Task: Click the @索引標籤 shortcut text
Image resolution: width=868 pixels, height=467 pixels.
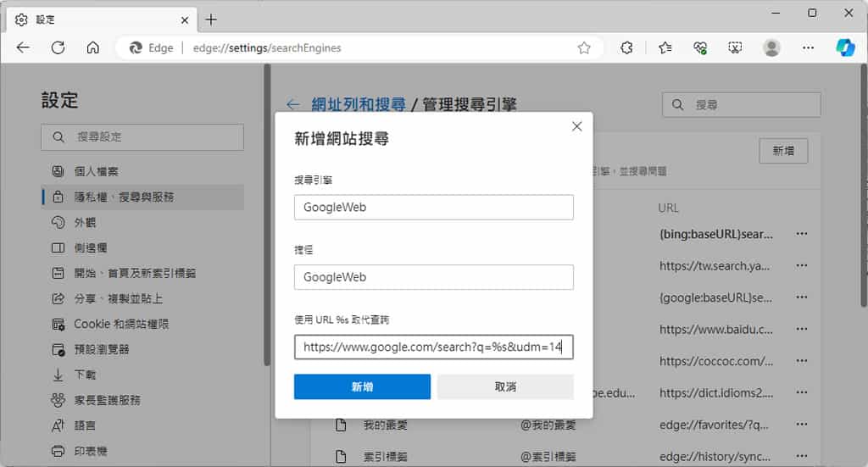Action: click(x=548, y=457)
